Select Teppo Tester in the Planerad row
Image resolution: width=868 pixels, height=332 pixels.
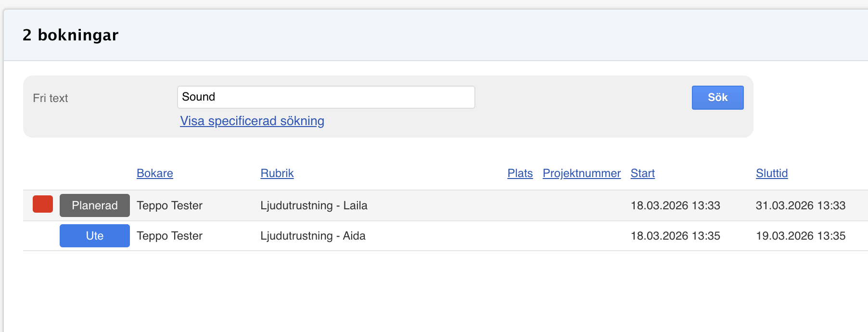click(169, 205)
